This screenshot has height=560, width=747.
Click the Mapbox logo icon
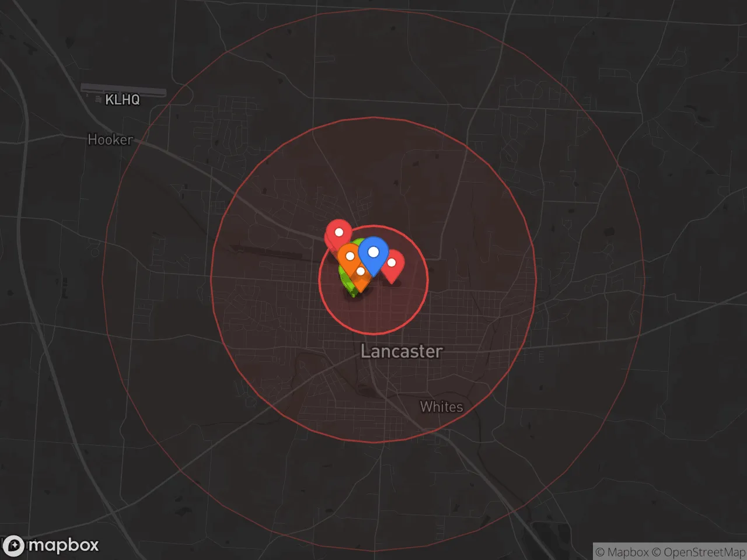[x=13, y=546]
